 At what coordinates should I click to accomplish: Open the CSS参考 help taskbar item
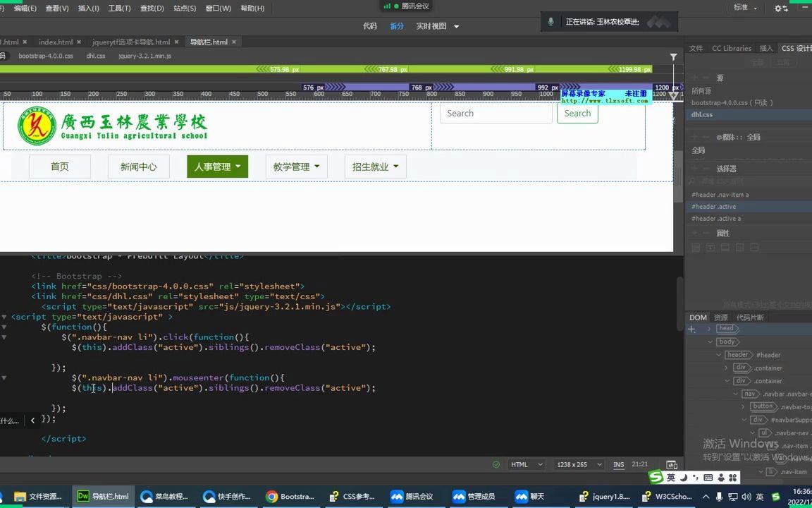pyautogui.click(x=352, y=496)
